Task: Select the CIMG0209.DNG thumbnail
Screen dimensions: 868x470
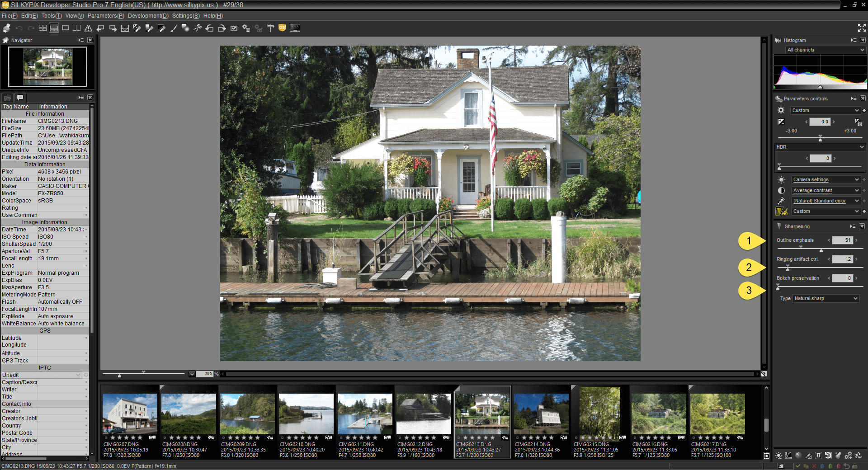Action: [247, 414]
